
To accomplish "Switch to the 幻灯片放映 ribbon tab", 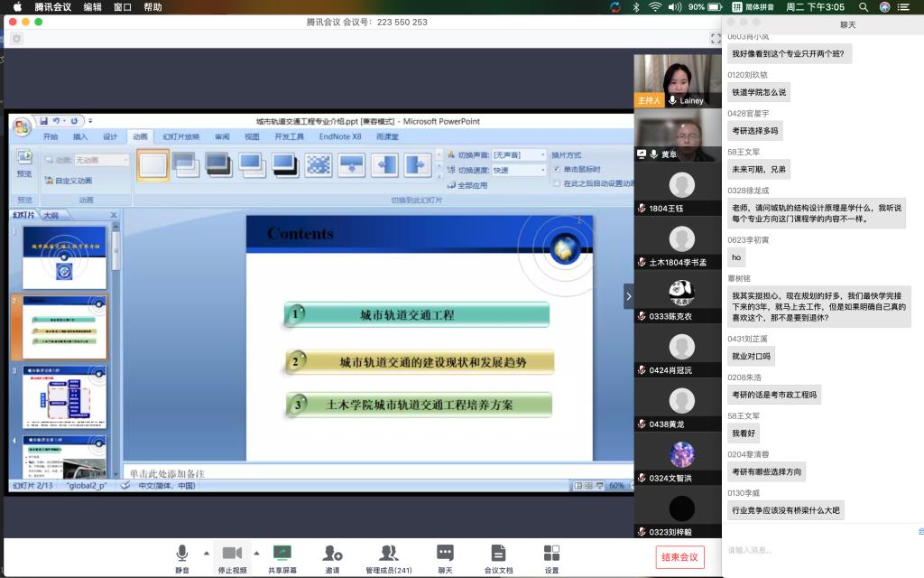I will [180, 137].
